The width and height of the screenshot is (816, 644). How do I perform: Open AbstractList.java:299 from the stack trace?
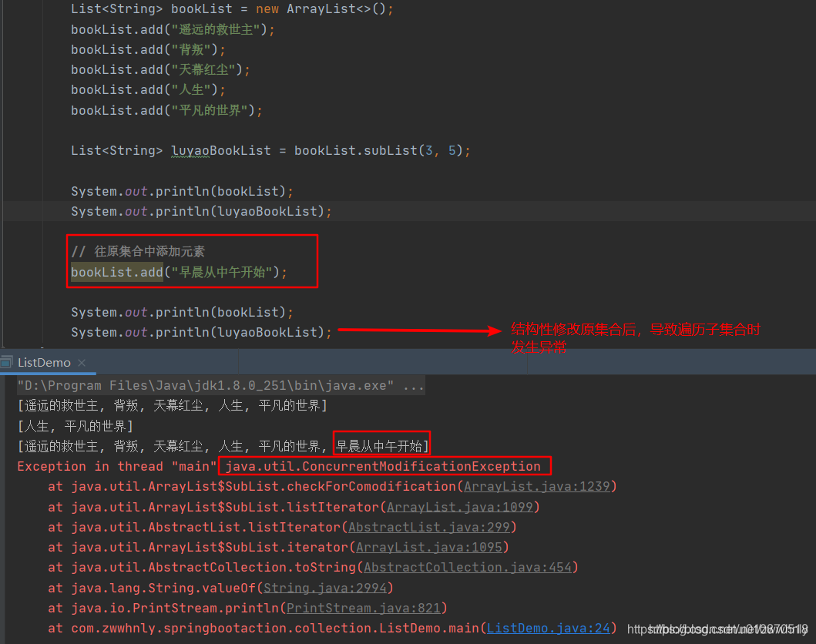pos(430,527)
